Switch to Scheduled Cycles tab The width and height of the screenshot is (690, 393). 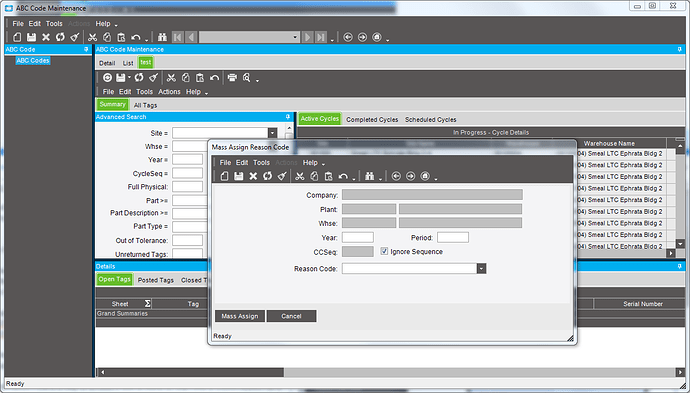(x=430, y=119)
